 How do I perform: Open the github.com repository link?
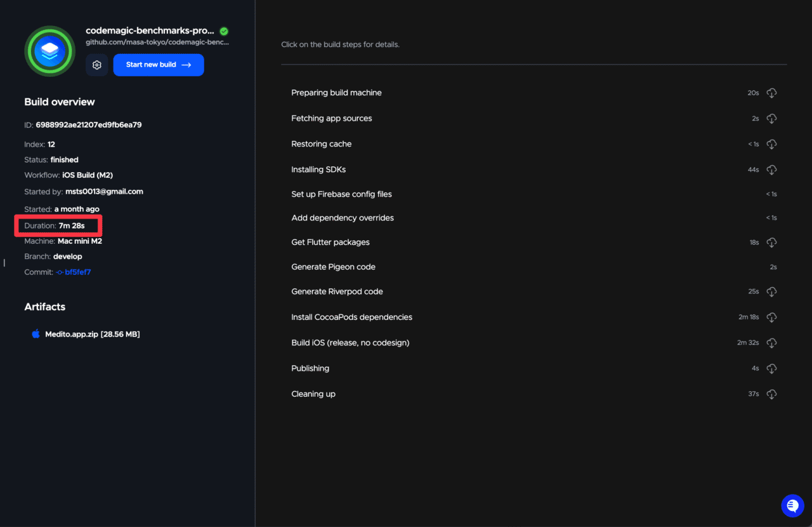tap(157, 43)
